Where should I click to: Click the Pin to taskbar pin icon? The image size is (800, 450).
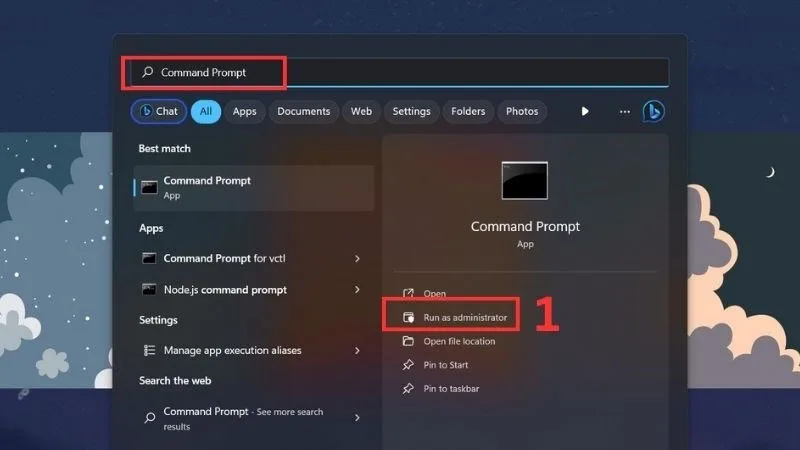coord(408,388)
